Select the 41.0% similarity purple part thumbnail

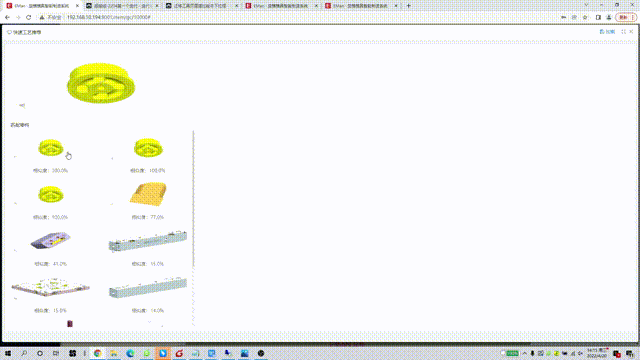tap(51, 240)
